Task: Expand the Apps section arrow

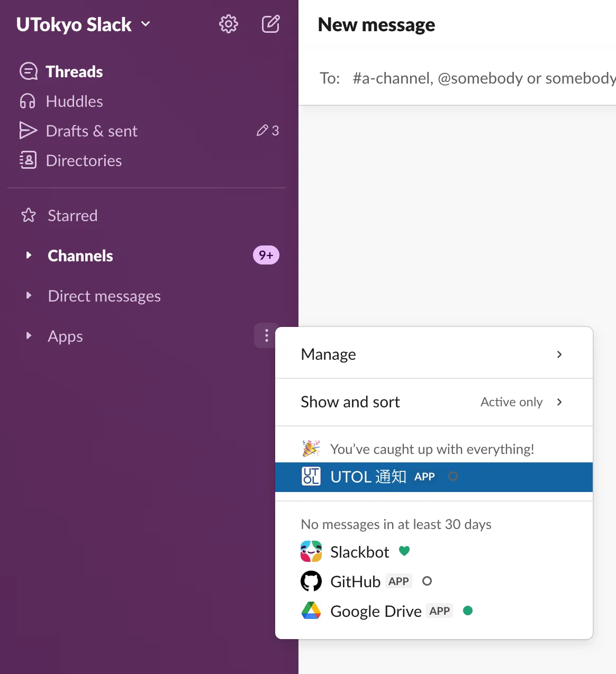Action: (29, 336)
